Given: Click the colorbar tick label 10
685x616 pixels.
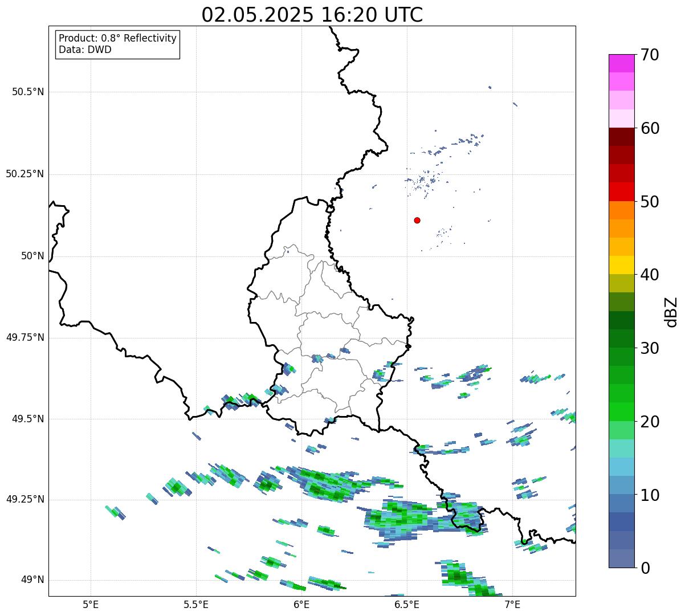Looking at the screenshot, I should point(650,495).
